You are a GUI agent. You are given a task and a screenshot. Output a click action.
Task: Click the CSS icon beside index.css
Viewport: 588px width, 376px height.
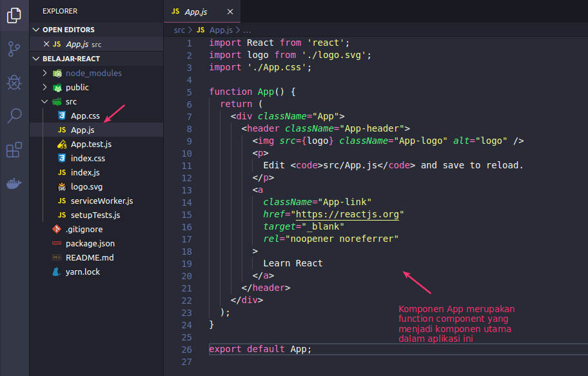point(62,158)
